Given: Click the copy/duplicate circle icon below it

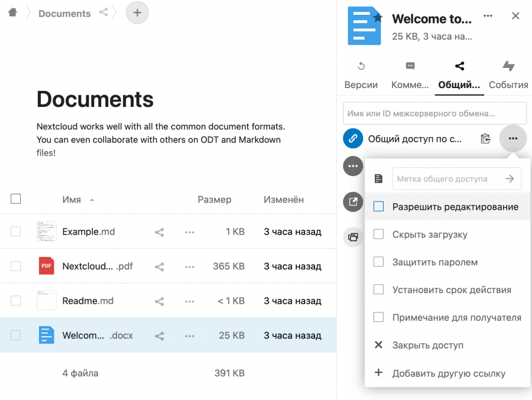Looking at the screenshot, I should pos(353,237).
